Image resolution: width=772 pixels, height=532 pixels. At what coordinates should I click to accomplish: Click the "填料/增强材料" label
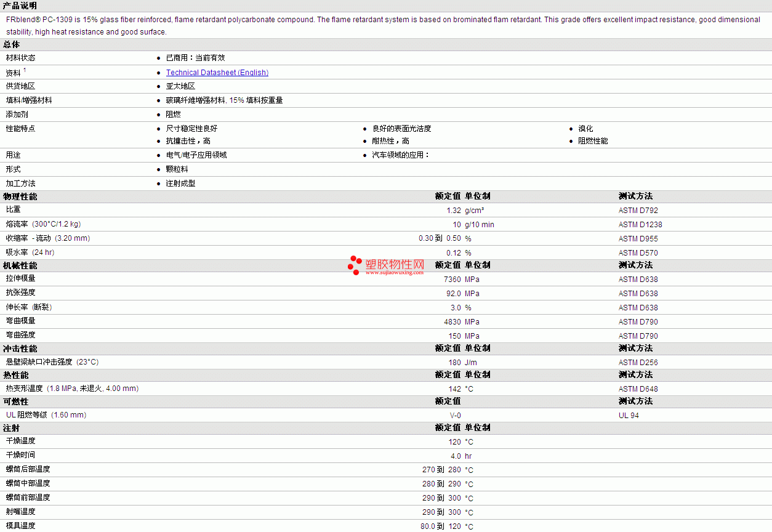[29, 100]
